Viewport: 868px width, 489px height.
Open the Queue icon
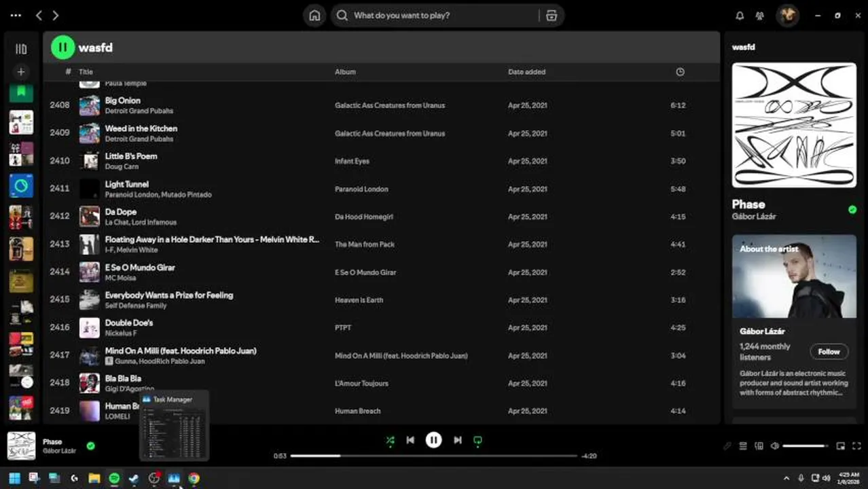pos(743,446)
